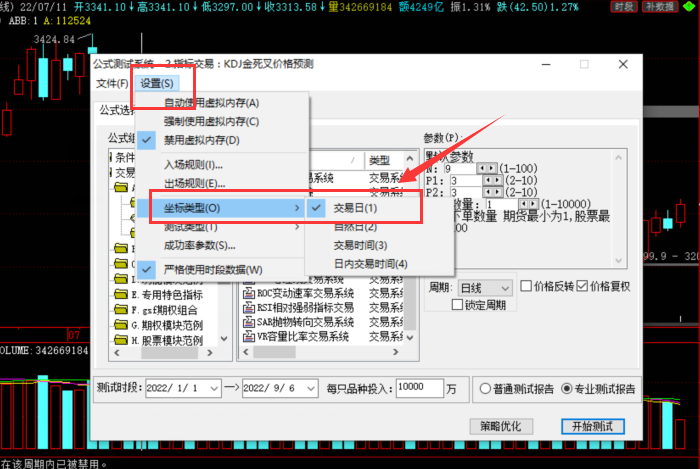700x469 pixels.
Task: Click 开始测试 button
Action: pos(592,426)
